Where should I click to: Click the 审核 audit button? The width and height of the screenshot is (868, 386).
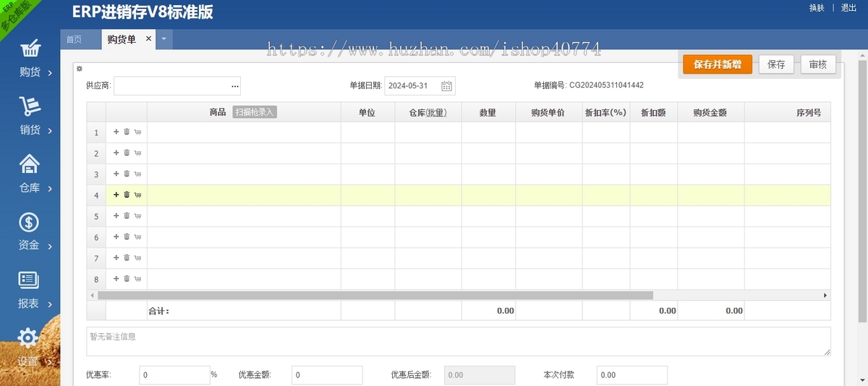pos(818,64)
